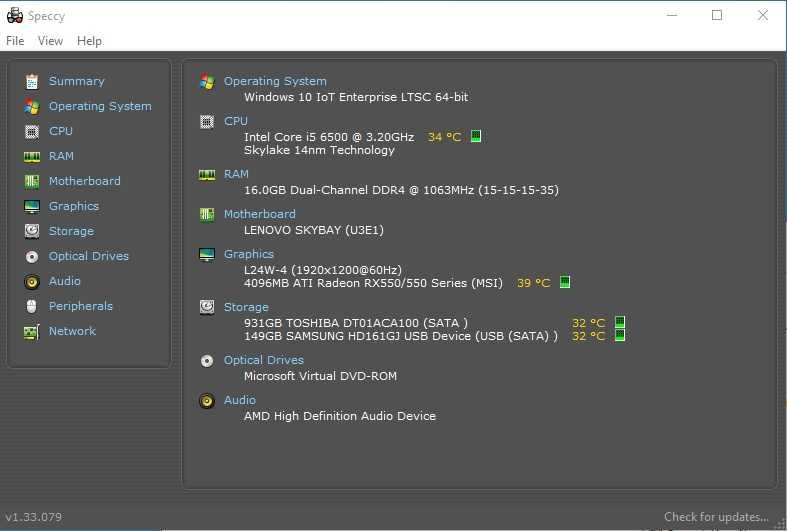The height and width of the screenshot is (531, 787).
Task: Click monitor icon beside Graphics heading in main panel
Action: [207, 255]
